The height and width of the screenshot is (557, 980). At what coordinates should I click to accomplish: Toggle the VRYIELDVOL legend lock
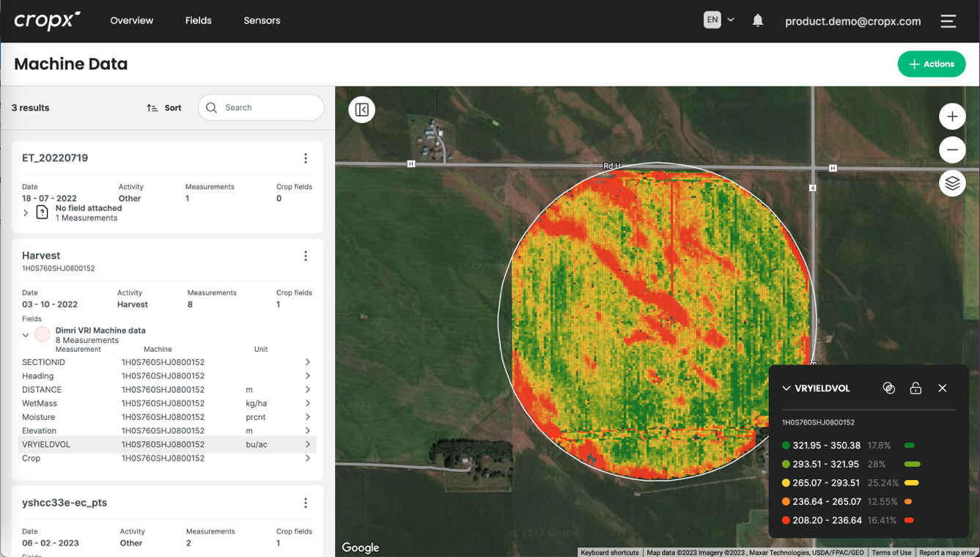point(915,388)
